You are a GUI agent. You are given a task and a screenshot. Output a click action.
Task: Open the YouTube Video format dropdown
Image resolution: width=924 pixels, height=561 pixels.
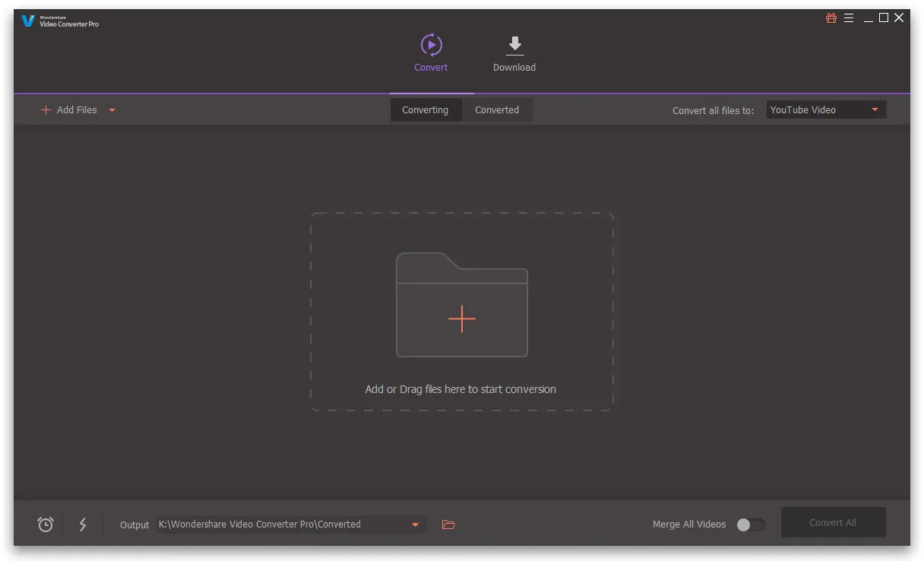[826, 110]
